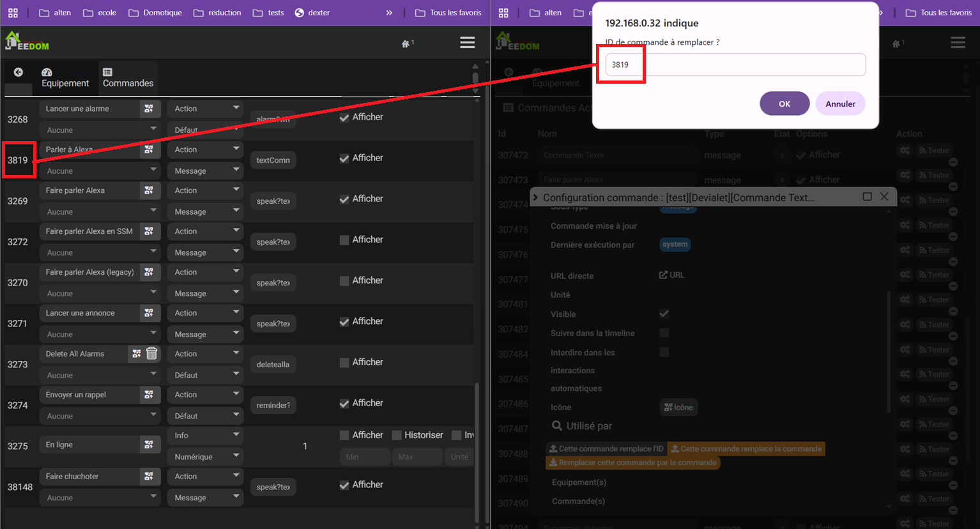Open Tous les favoris folder in right window
Viewport: 980px width, 529px height.
pos(938,13)
